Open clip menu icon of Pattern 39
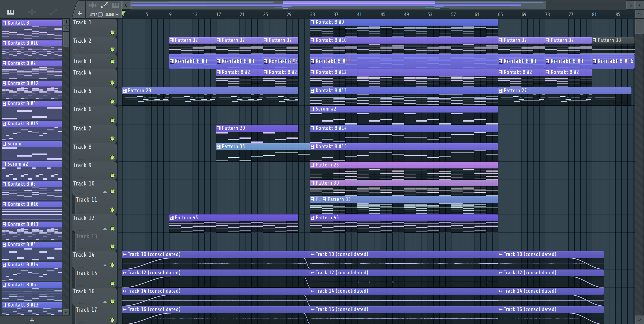This screenshot has height=324, width=644. click(313, 183)
